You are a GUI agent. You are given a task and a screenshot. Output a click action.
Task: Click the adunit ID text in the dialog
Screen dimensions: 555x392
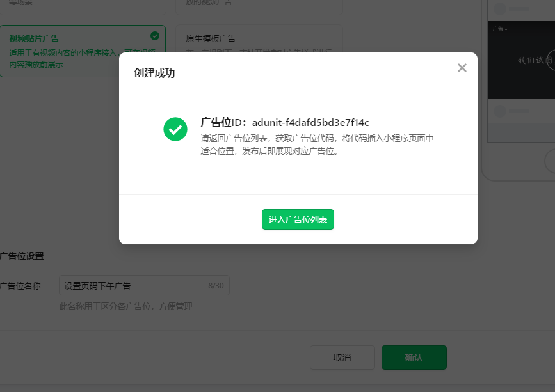point(310,123)
